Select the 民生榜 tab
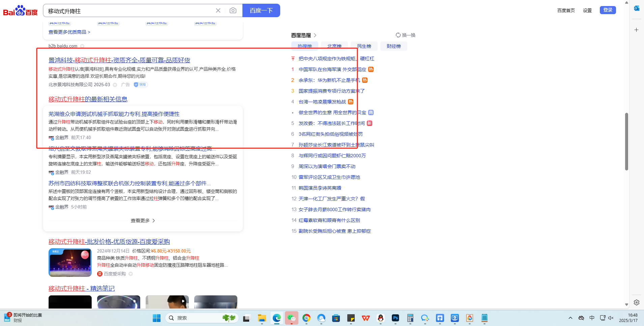Screen dimensions: 644x326 tap(364, 46)
